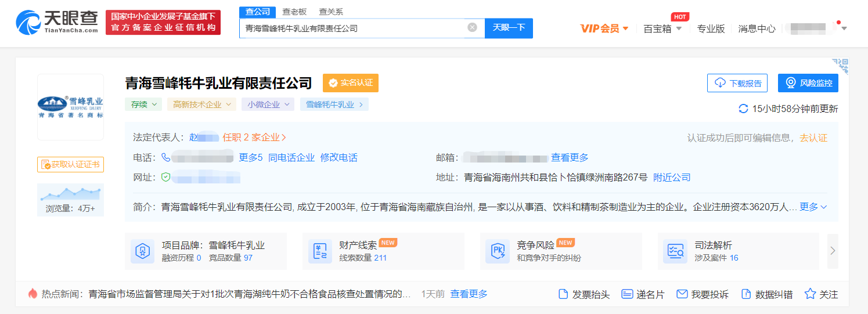Click the right arrow to show more cards
Image resolution: width=868 pixels, height=314 pixels.
(833, 251)
